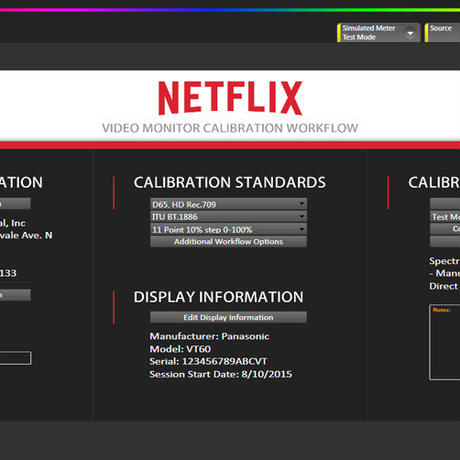Expand the ITU BT.1886 gamma dropdown
The width and height of the screenshot is (460, 460).
228,217
